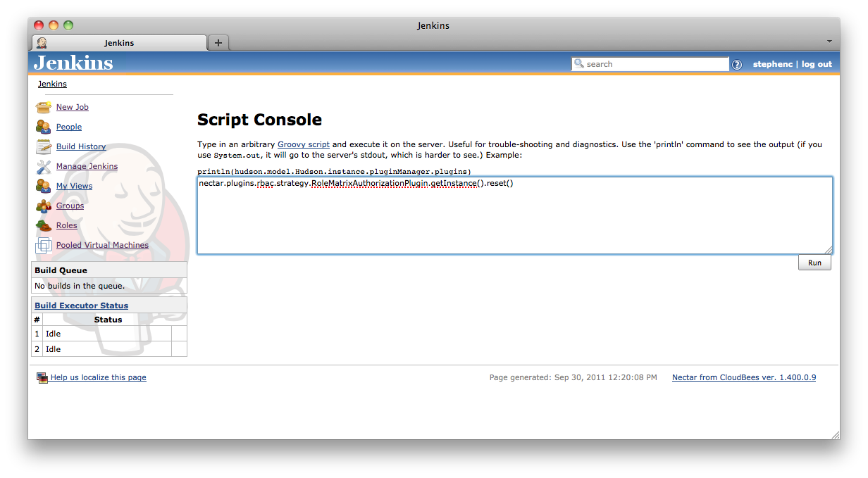Image resolution: width=868 pixels, height=478 pixels.
Task: Select the Jenkins browser tab
Action: 119,43
